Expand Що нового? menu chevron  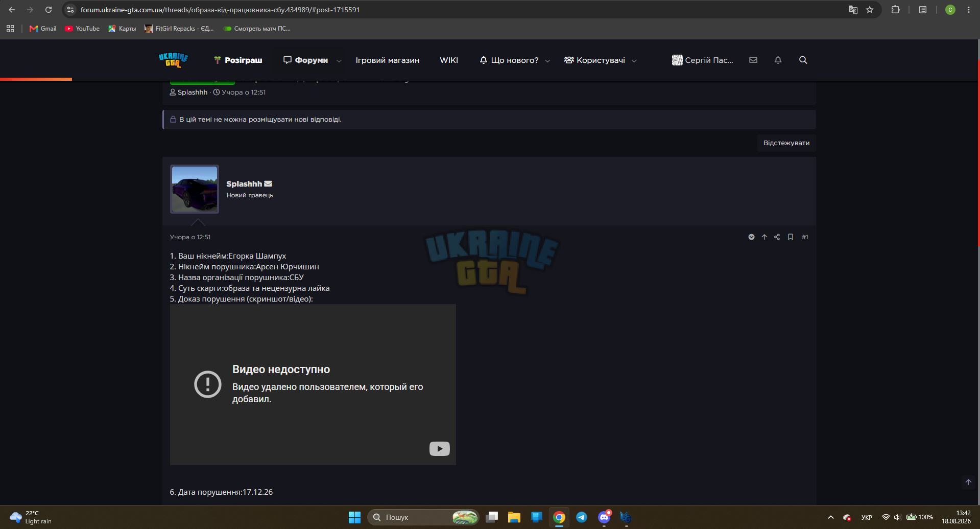(x=547, y=61)
